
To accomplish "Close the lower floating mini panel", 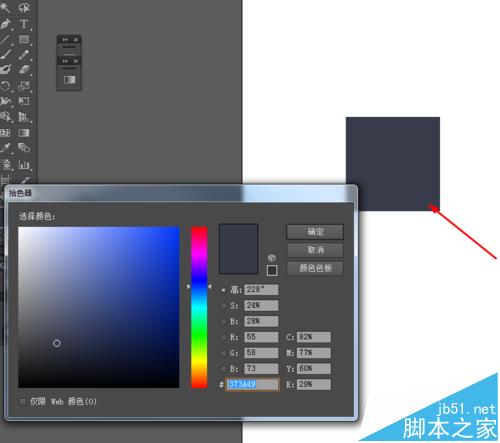I will [76, 61].
